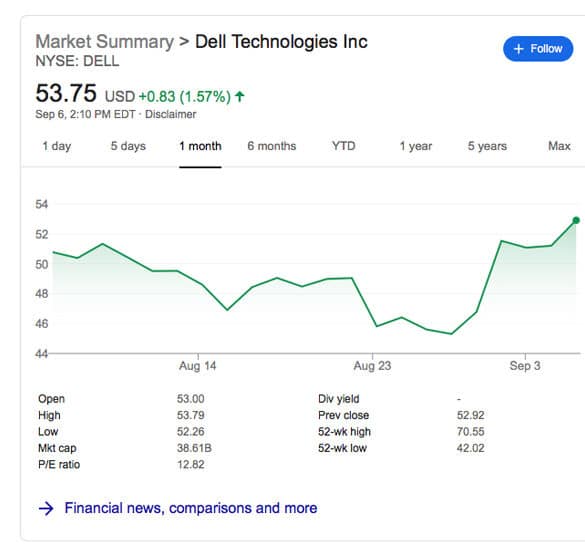Click the Sep 3 axis marker
The width and height of the screenshot is (585, 550).
525,366
